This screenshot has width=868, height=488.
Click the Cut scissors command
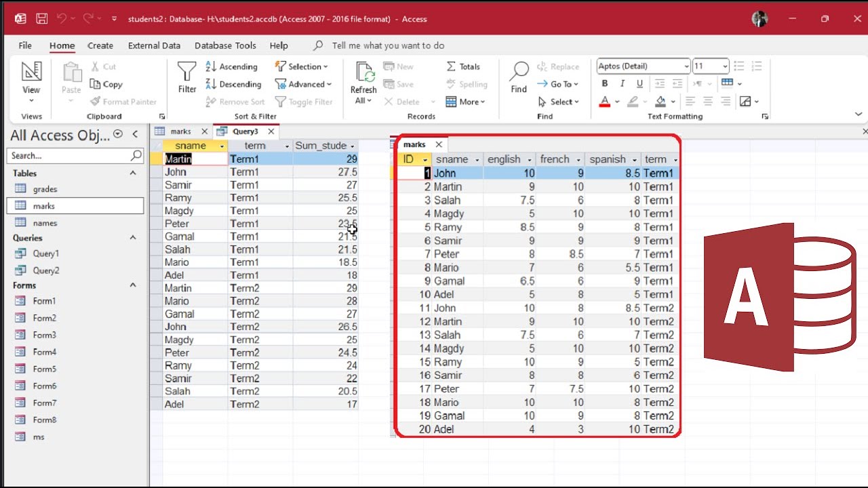tap(103, 66)
